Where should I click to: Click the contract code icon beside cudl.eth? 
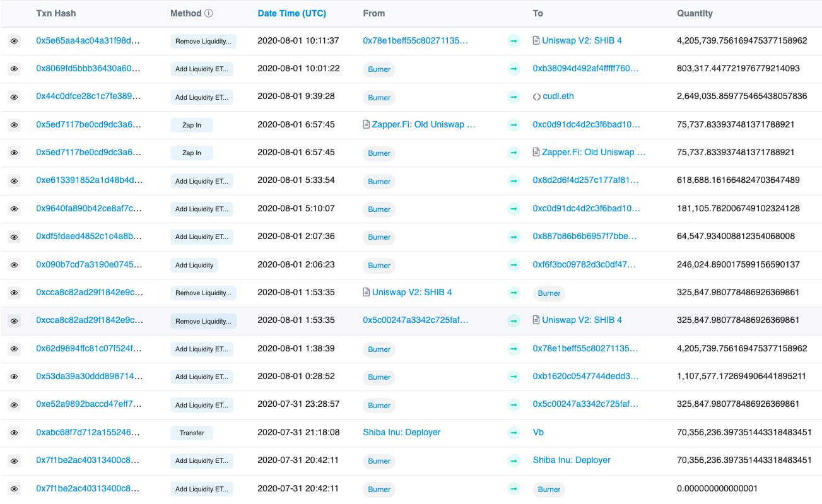point(537,97)
